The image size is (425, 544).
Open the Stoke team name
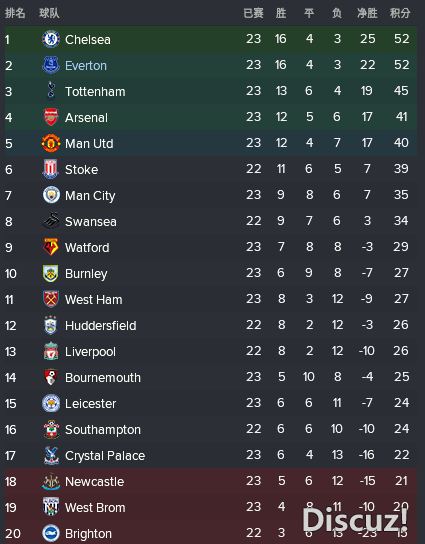[x=82, y=170]
